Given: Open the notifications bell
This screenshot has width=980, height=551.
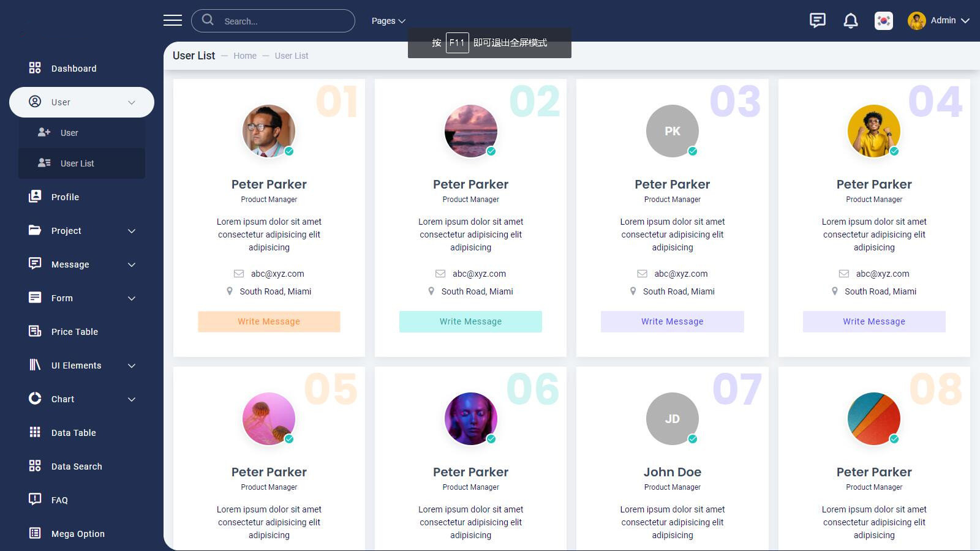Looking at the screenshot, I should click(x=850, y=21).
